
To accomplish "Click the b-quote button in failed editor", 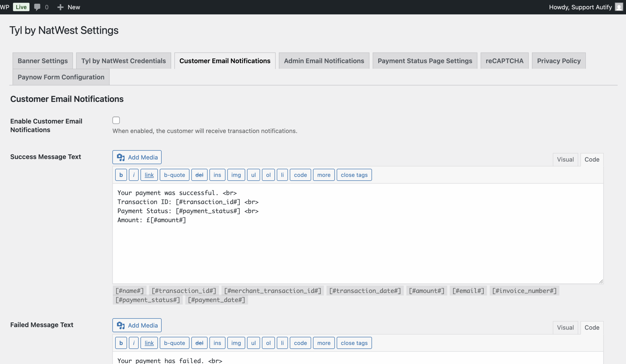I will [x=174, y=343].
